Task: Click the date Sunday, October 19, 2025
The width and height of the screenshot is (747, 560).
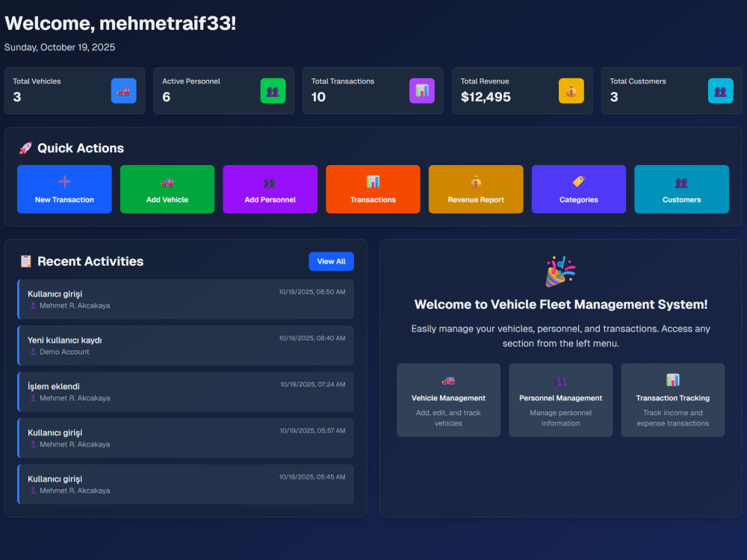Action: (x=60, y=47)
